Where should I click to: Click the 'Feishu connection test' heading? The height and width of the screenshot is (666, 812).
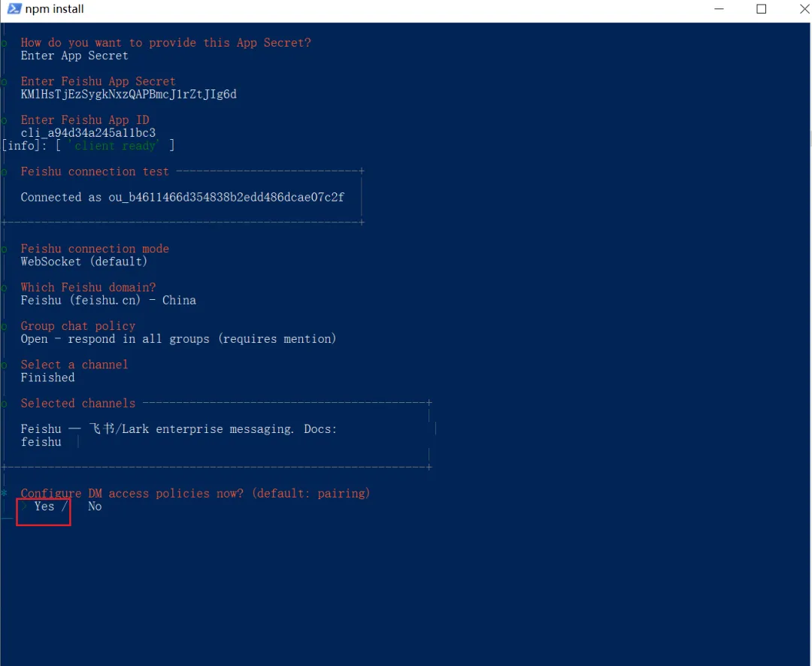pos(95,171)
